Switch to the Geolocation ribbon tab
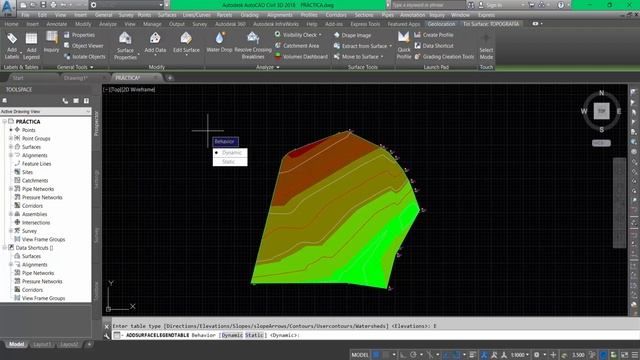Viewport: 640px width, 360px height. (441, 24)
